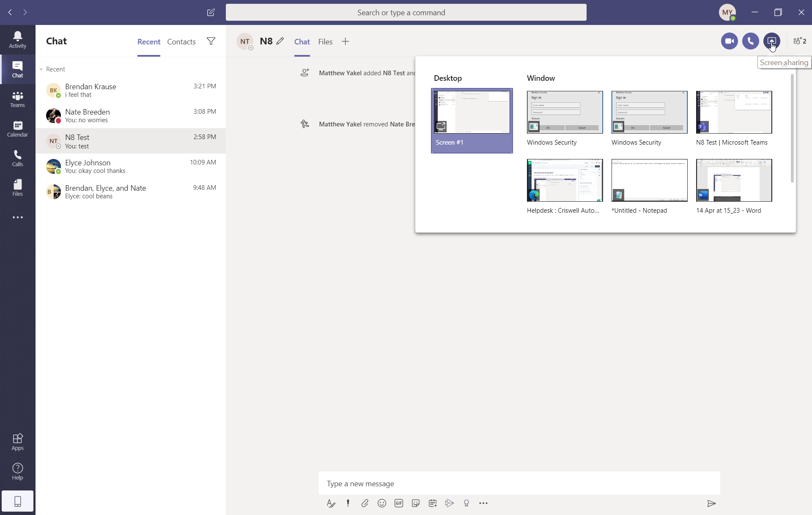Collapse the Recent chats section
The height and width of the screenshot is (515, 812).
tap(41, 69)
